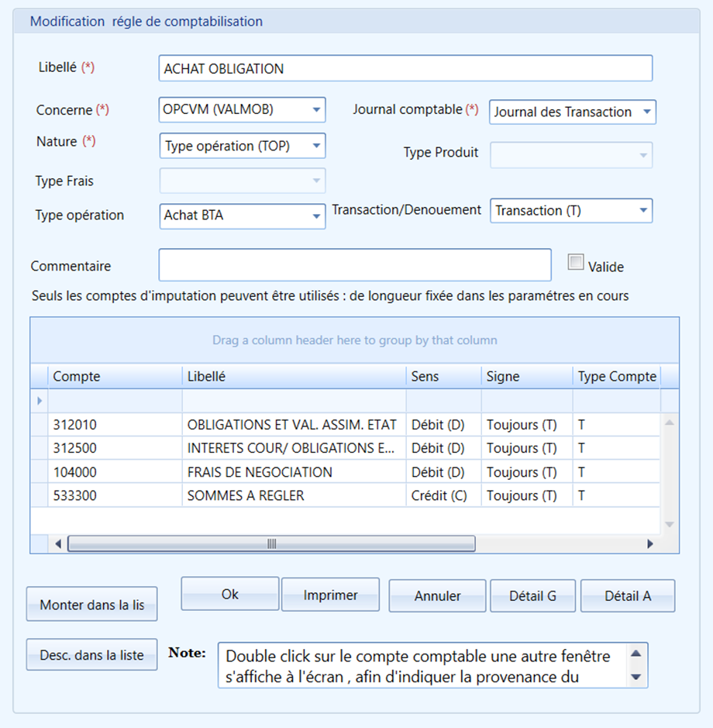Screen dimensions: 713x728
Task: Click the Annuler button
Action: pos(437,595)
